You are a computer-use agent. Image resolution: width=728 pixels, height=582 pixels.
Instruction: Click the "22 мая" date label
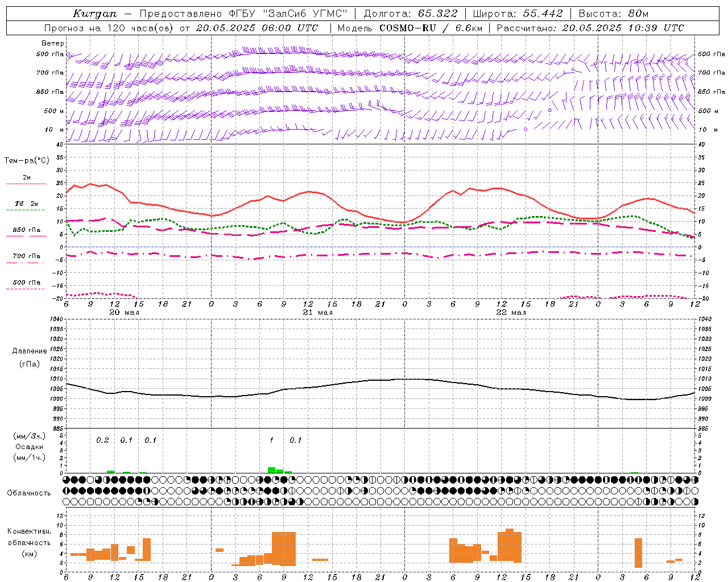511,313
